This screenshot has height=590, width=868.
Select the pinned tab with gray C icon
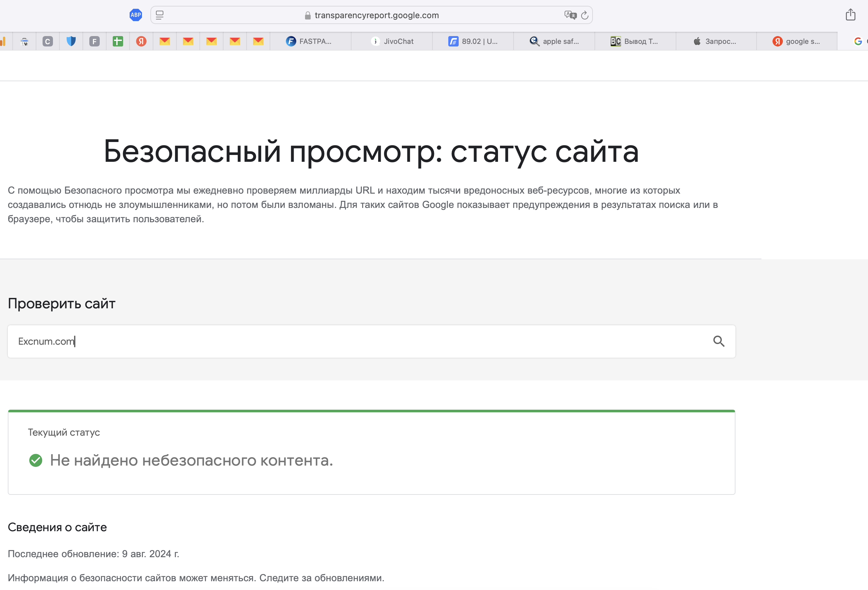coord(47,41)
